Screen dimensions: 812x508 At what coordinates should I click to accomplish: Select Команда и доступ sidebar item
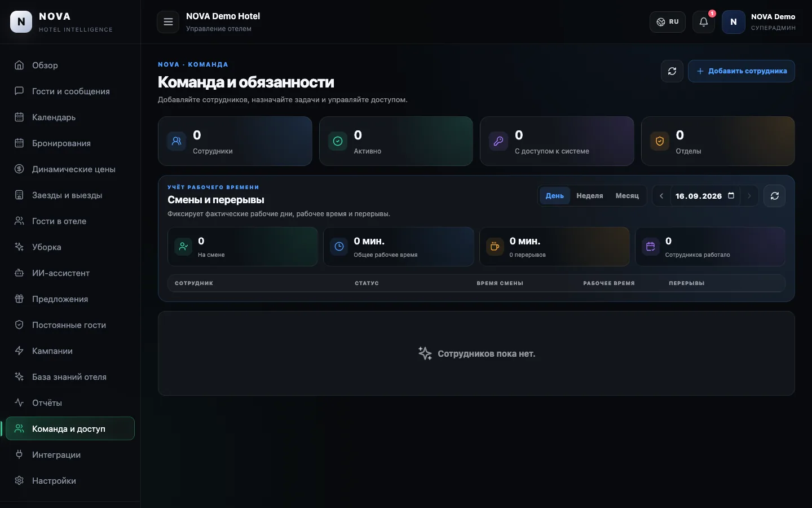pyautogui.click(x=70, y=429)
